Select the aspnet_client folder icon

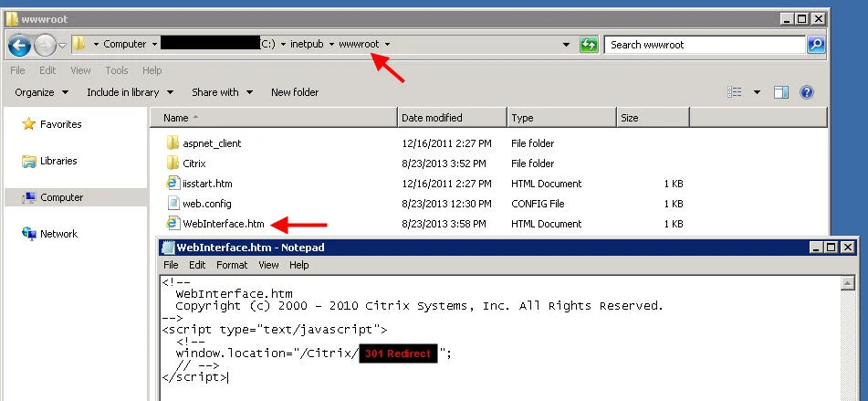click(173, 142)
